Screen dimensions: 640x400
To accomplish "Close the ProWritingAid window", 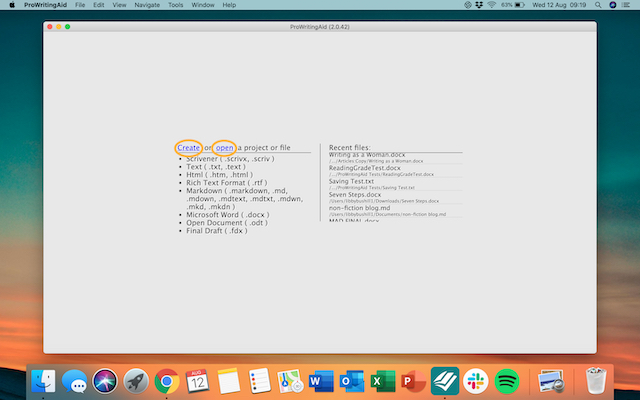I will (x=50, y=27).
